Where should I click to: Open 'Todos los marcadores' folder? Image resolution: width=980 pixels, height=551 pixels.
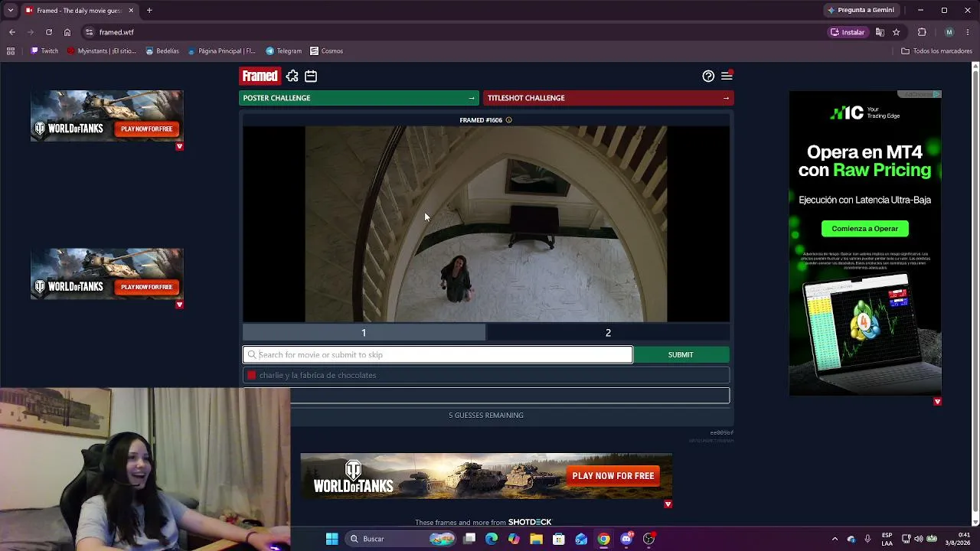tap(936, 51)
